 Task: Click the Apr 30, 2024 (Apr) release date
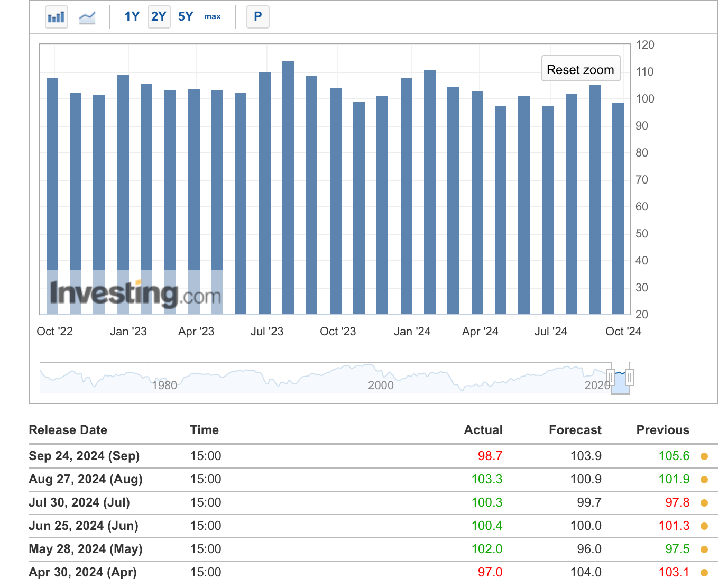[83, 572]
